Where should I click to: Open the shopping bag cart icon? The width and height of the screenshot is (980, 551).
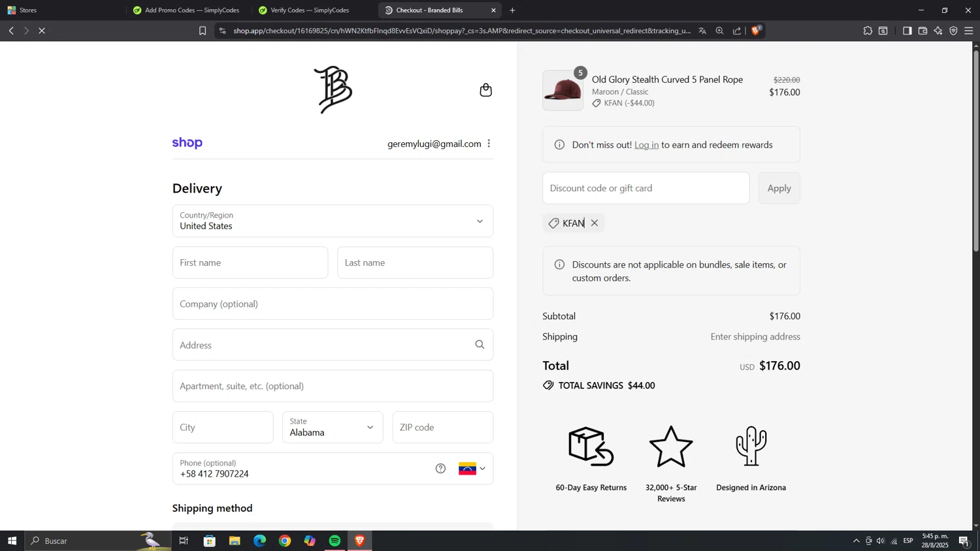tap(485, 90)
